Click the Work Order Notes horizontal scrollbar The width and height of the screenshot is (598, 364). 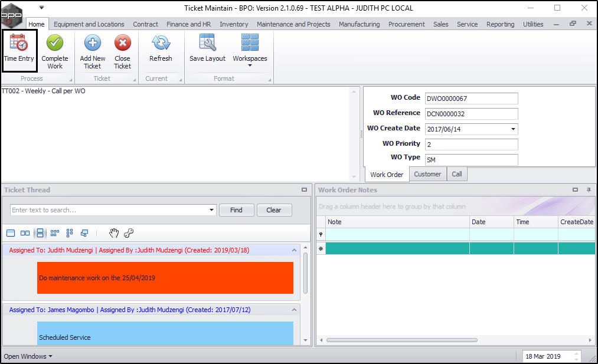point(402,340)
